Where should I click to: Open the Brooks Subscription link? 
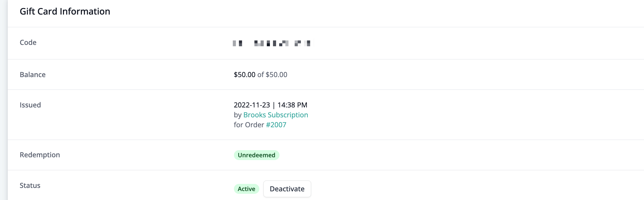pos(275,115)
